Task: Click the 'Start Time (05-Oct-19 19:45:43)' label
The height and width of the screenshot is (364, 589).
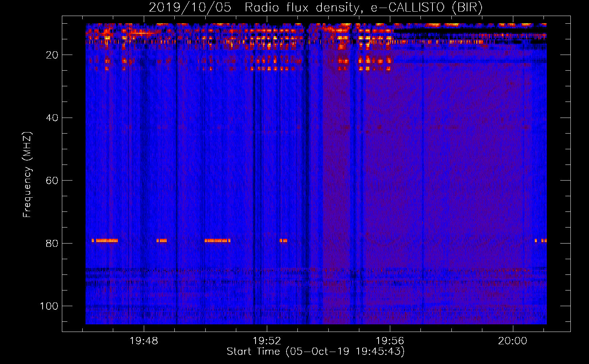Action: coord(316,352)
